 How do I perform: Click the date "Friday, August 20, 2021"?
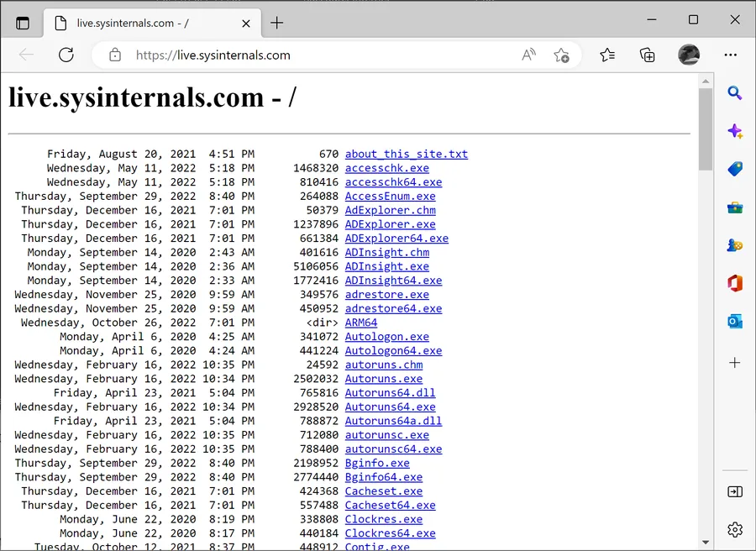coord(122,155)
